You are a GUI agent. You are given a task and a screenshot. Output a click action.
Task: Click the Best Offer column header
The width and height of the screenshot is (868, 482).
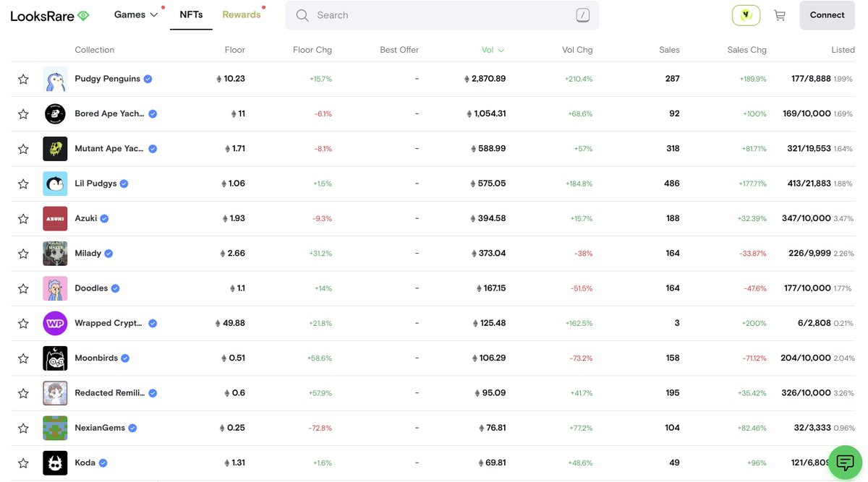[x=399, y=50]
